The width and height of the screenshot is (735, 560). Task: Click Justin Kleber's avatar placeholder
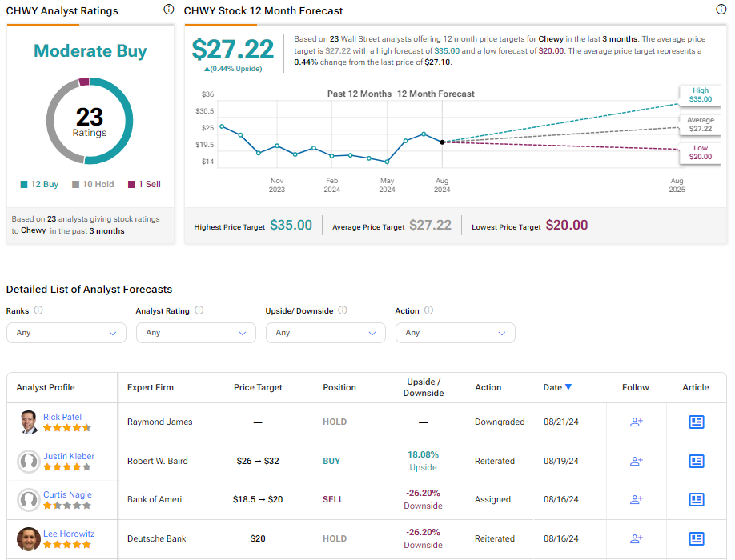[29, 462]
